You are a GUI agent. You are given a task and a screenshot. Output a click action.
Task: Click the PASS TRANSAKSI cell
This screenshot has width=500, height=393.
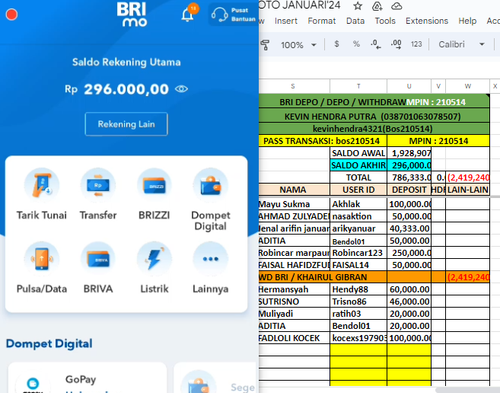(x=323, y=141)
